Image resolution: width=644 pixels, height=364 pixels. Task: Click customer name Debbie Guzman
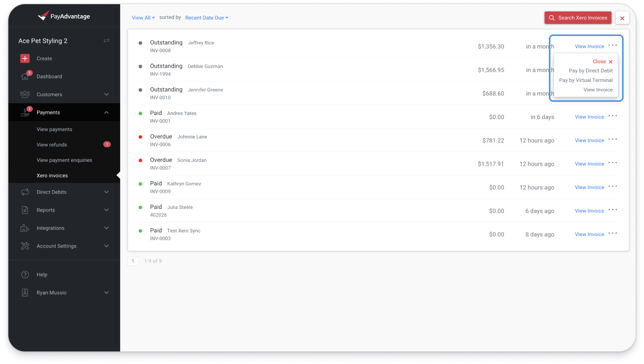(x=205, y=66)
